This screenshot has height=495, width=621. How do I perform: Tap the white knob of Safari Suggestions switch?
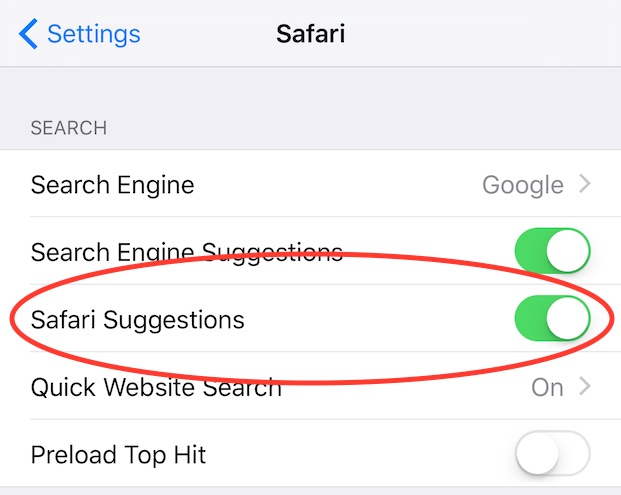click(x=568, y=318)
